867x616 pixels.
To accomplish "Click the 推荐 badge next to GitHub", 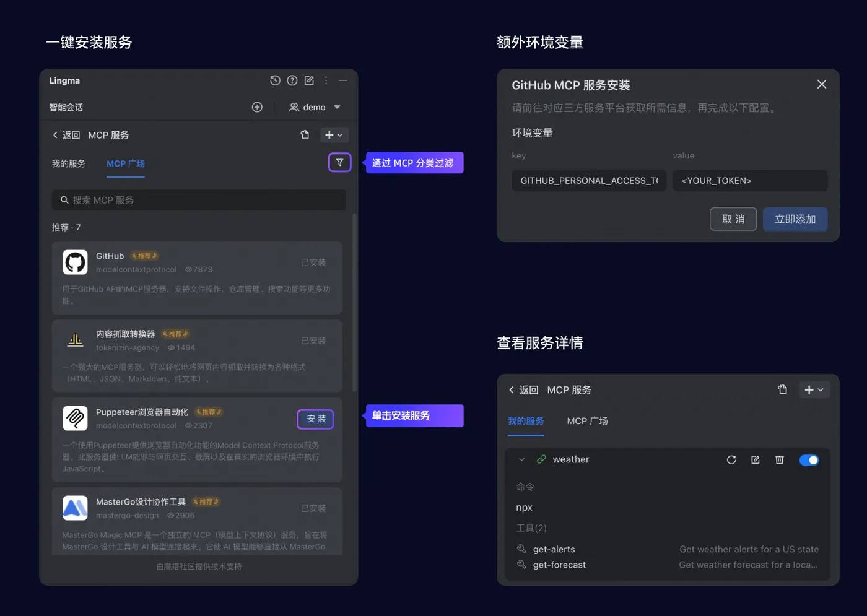I will [x=144, y=256].
